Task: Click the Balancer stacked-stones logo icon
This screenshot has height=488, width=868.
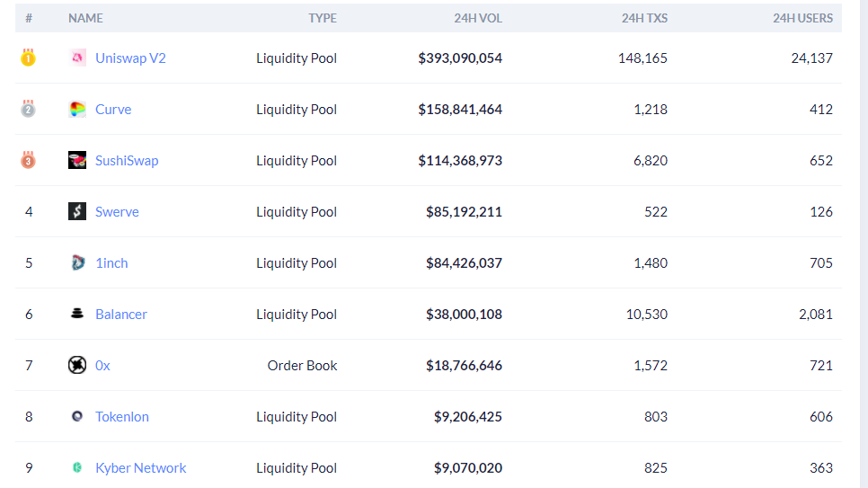Action: [77, 314]
